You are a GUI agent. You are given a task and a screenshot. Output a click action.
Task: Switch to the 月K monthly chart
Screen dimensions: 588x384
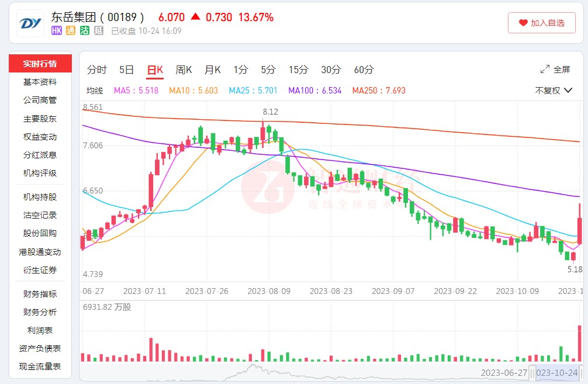[212, 70]
